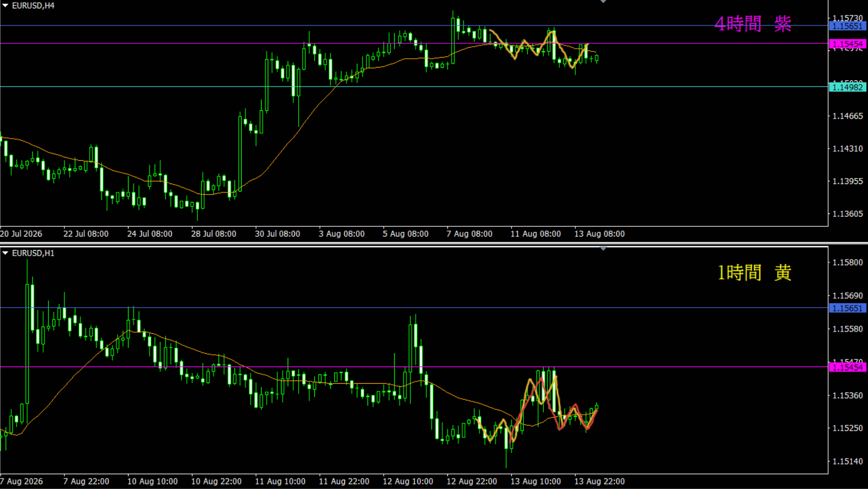Screen dimensions: 868x489
Task: Click the 1.15730 price axis value
Action: coord(847,18)
